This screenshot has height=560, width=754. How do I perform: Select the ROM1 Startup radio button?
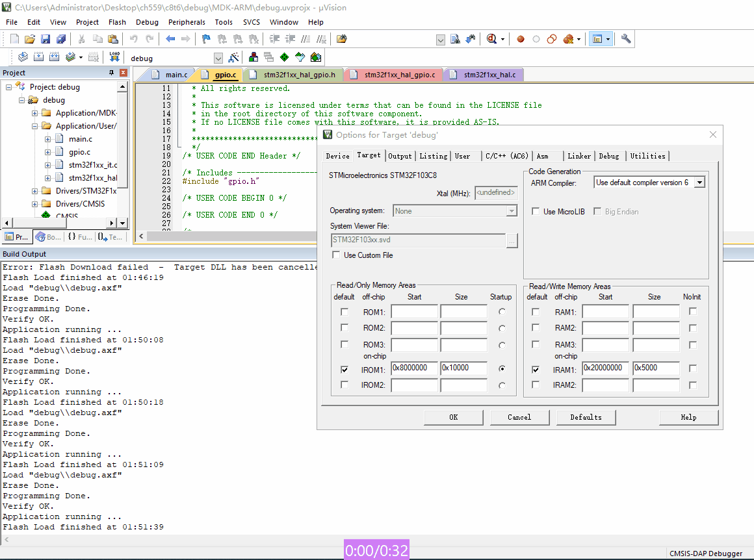point(501,312)
